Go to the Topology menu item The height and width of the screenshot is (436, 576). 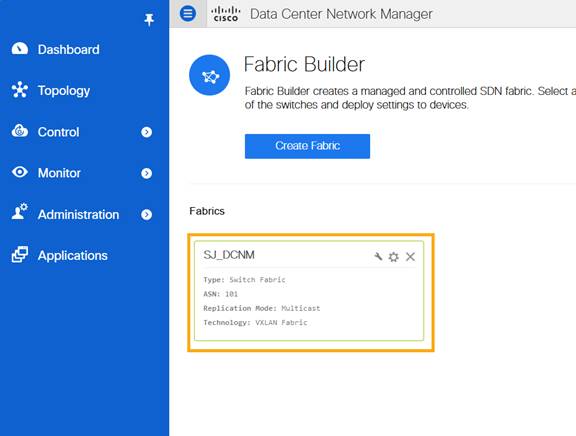tap(64, 91)
